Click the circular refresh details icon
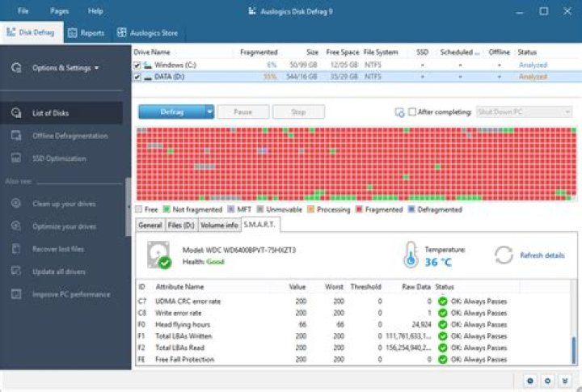Viewport: 582px width, 392px height. tap(504, 255)
